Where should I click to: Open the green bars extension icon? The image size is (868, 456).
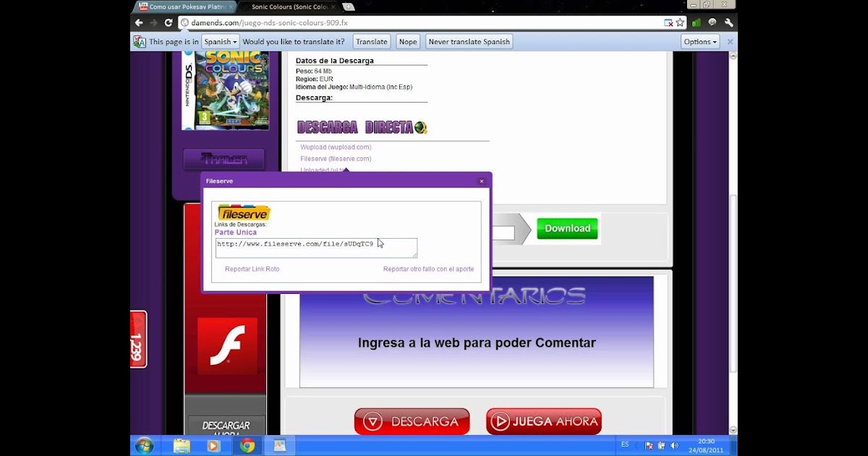click(x=697, y=22)
